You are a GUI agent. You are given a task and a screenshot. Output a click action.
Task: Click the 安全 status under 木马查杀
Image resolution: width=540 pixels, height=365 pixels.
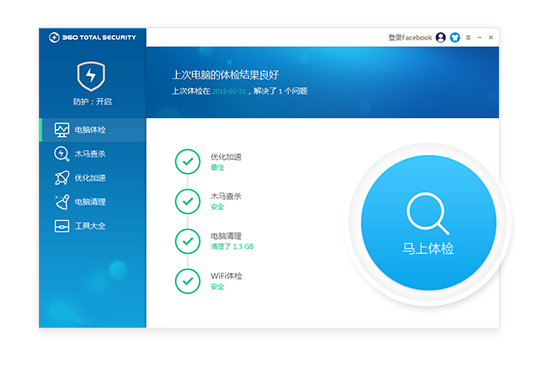(x=217, y=207)
